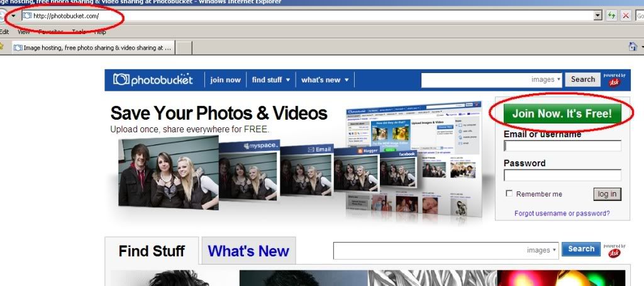
Task: Open the Help menu
Action: pos(100,31)
